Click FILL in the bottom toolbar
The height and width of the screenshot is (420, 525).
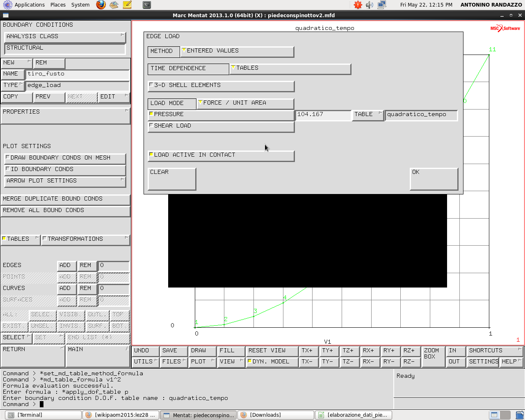point(231,351)
